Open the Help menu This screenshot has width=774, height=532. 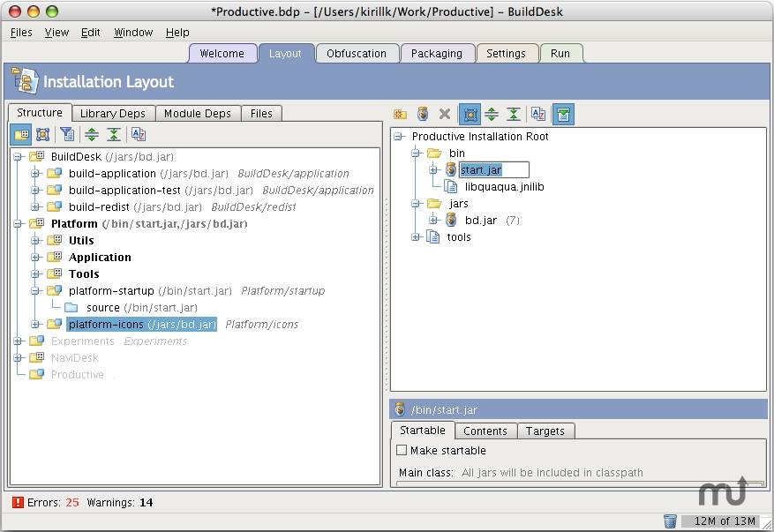coord(177,33)
